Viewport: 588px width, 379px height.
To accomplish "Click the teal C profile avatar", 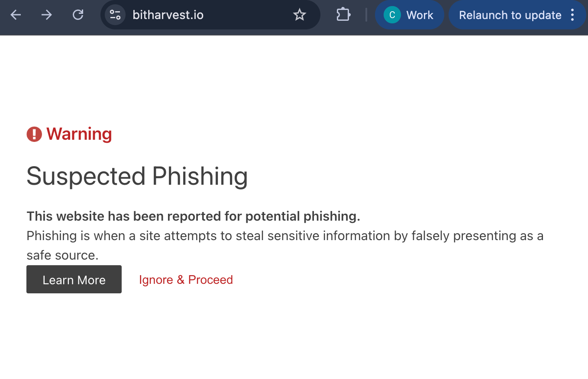I will [x=392, y=15].
